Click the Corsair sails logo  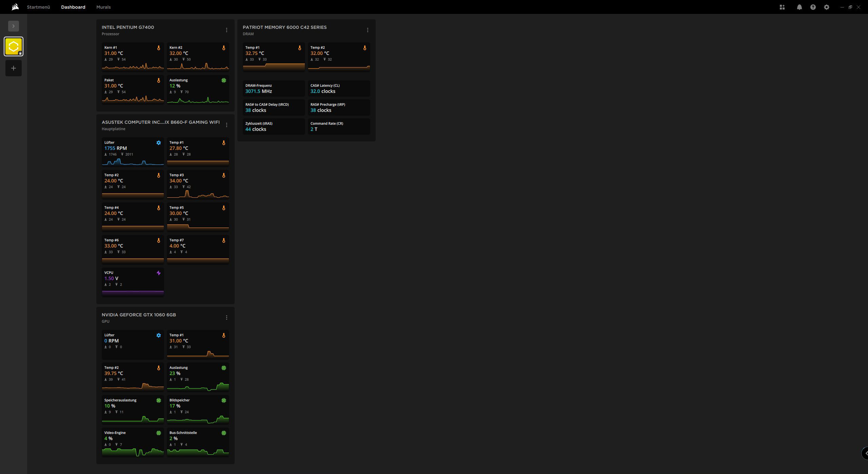click(15, 7)
